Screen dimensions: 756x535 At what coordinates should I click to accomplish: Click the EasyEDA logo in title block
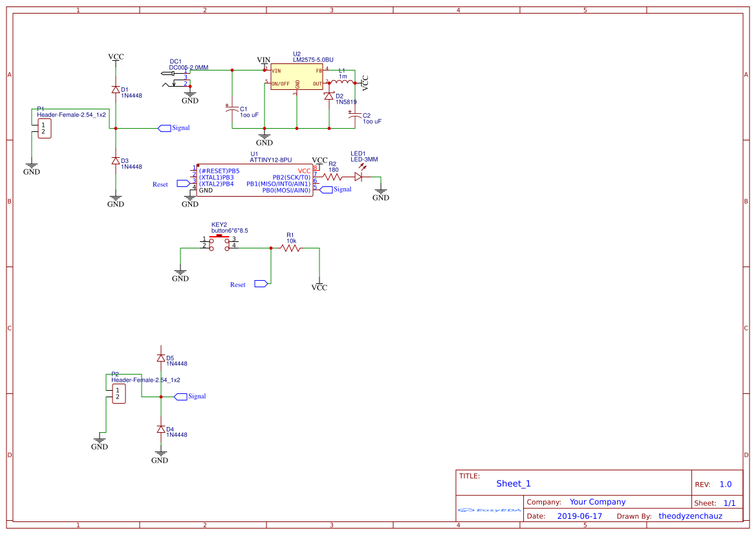point(489,510)
